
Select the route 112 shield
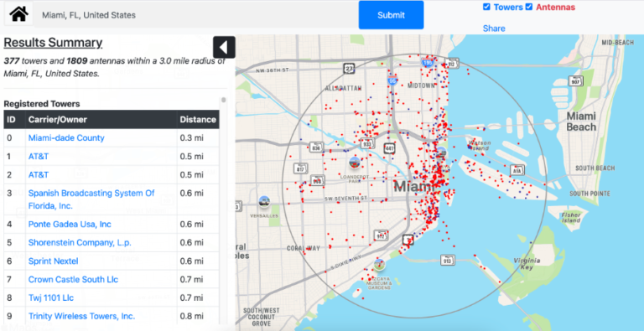452,63
